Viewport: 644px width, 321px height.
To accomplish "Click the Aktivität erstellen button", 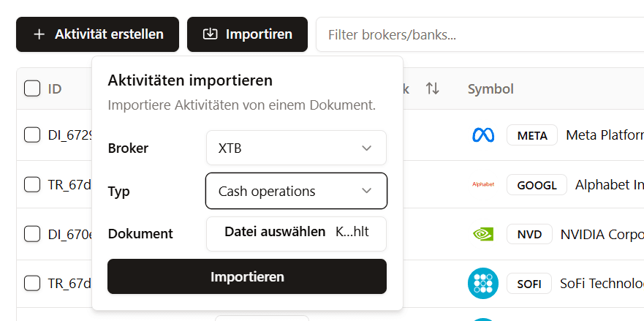I will coord(98,34).
